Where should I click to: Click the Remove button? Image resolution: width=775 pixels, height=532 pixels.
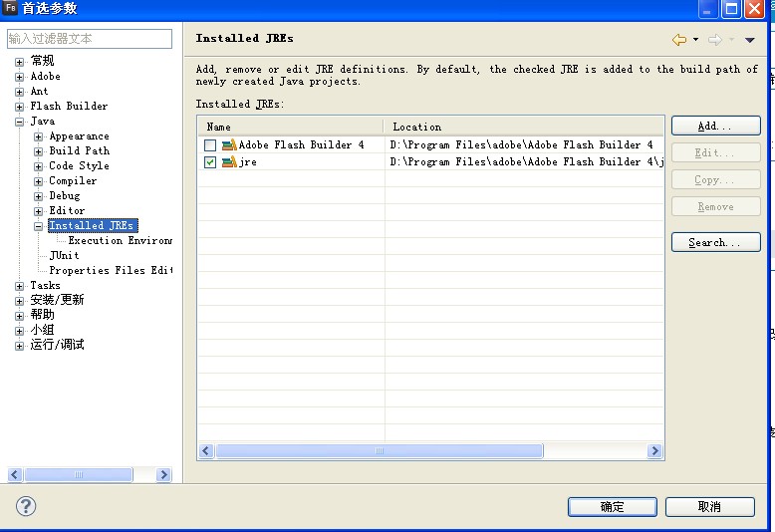click(715, 206)
